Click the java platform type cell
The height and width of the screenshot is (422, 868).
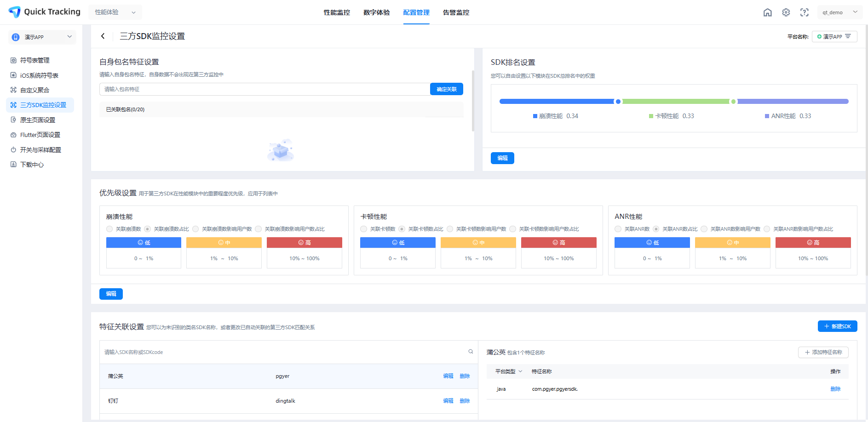501,389
